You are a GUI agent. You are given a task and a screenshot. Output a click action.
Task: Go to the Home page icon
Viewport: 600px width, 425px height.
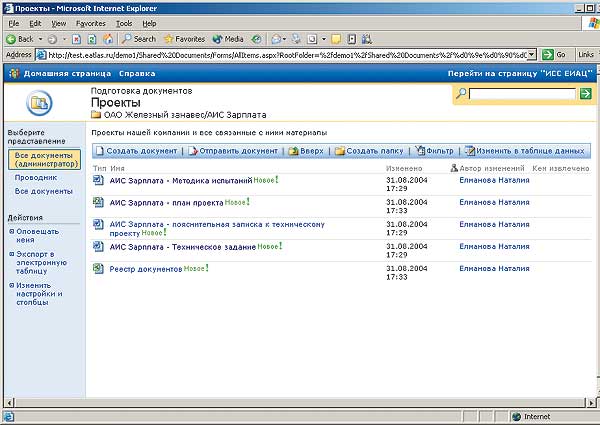click(108, 39)
